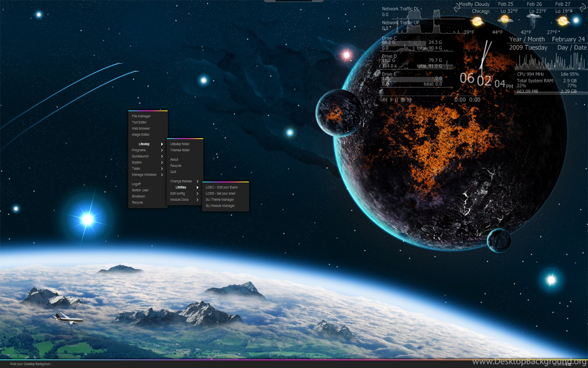Click the taskbar entry 'Post your Desktop Backgroun...'
The height and width of the screenshot is (368, 588).
point(31,364)
